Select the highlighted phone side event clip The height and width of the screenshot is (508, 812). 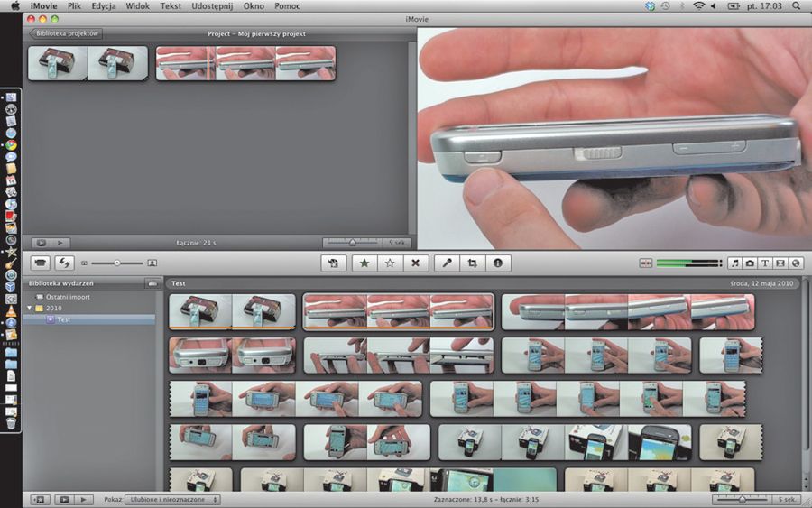pyautogui.click(x=398, y=311)
